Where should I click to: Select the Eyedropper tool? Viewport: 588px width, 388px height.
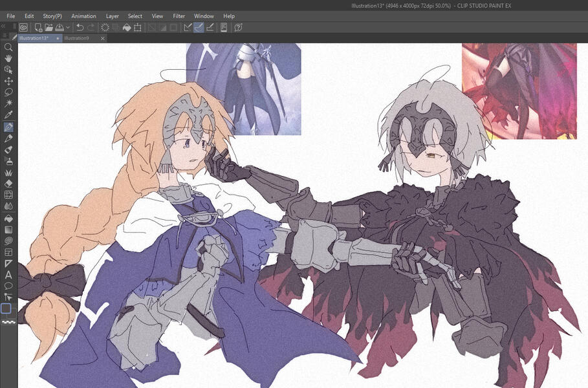click(8, 115)
